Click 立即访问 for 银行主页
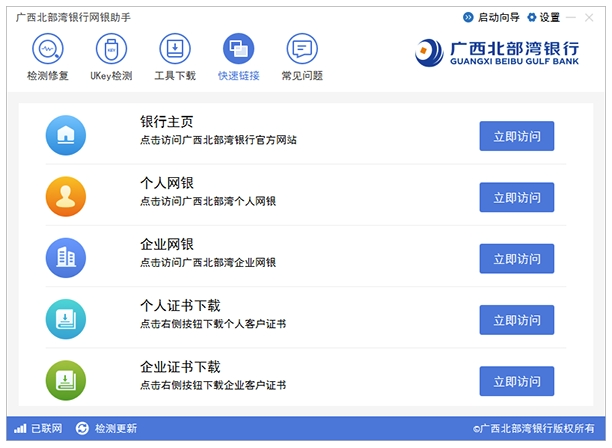This screenshot has height=448, width=612. 517,136
